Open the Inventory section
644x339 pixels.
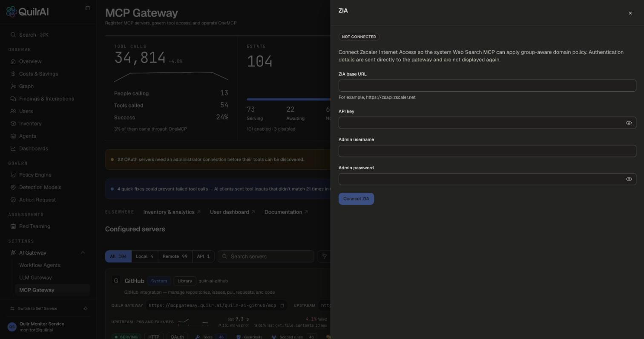tap(30, 124)
